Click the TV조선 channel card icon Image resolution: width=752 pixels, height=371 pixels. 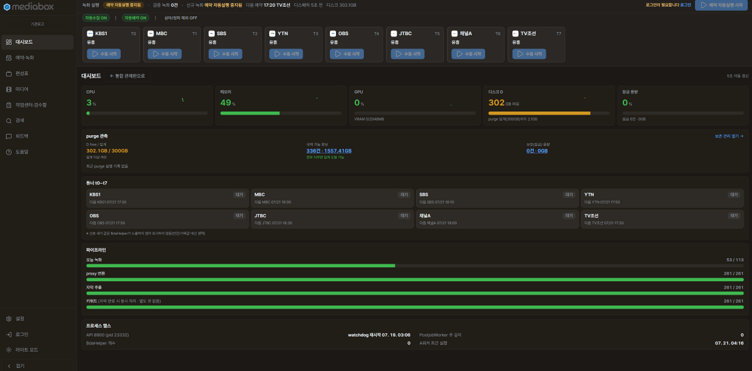(516, 34)
